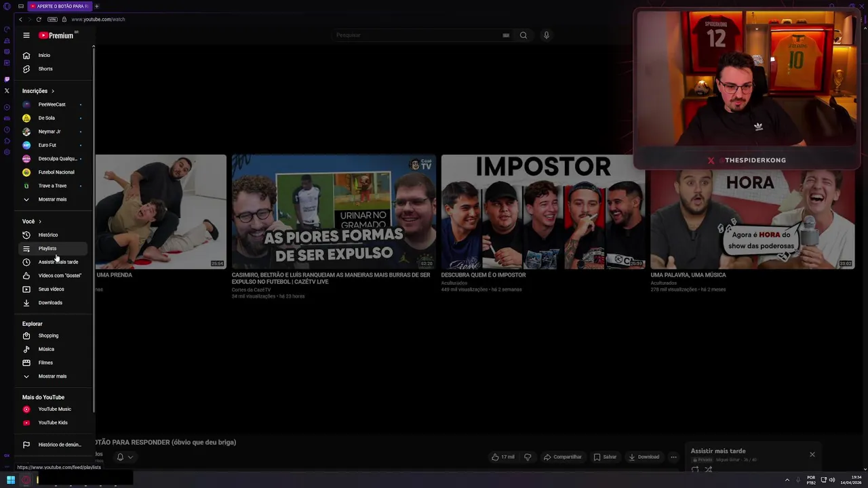868x488 pixels.
Task: Open the more actions three-dot menu
Action: [x=673, y=457]
